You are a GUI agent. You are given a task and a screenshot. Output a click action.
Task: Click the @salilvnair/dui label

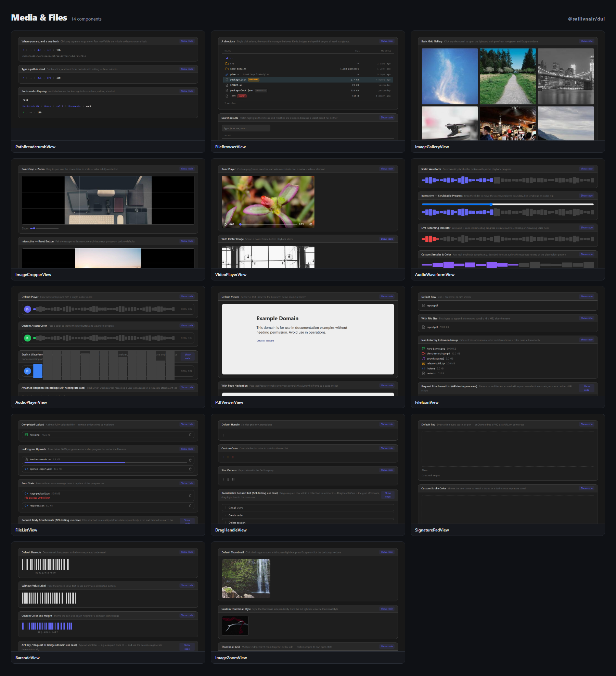tap(586, 19)
